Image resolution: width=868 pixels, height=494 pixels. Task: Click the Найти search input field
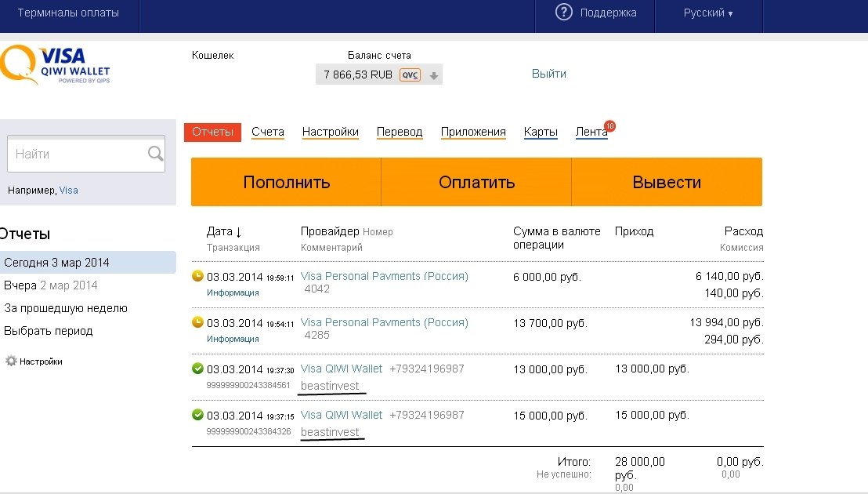pyautogui.click(x=86, y=154)
